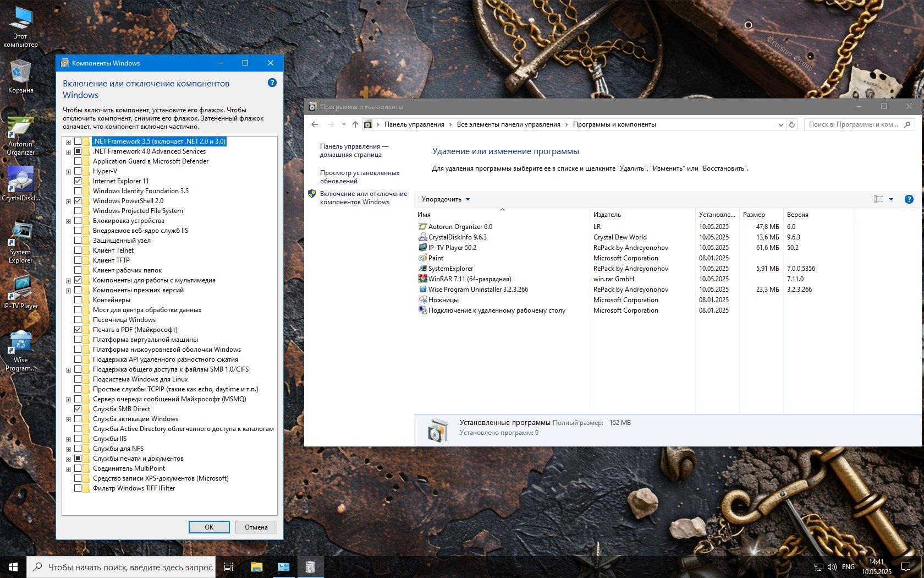Click the search box in Programs and Features

pos(853,124)
